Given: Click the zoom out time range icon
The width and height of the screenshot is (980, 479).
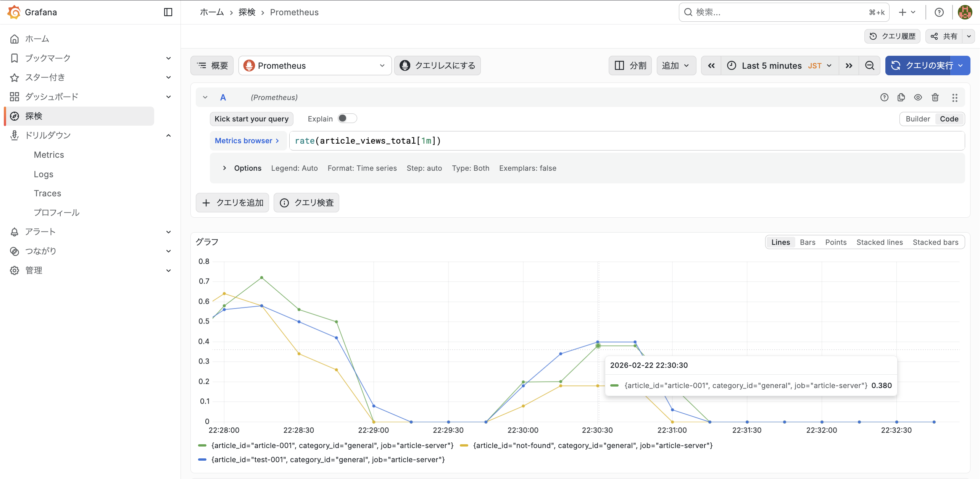Looking at the screenshot, I should tap(869, 66).
